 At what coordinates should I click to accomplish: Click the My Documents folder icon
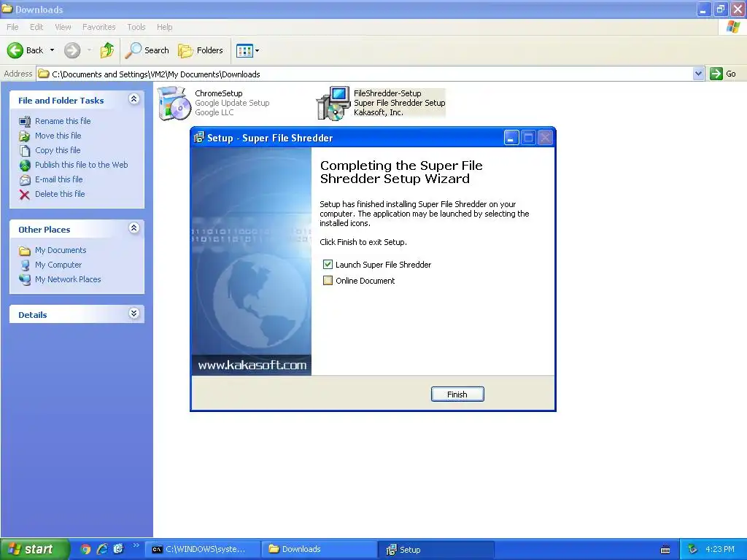(25, 251)
